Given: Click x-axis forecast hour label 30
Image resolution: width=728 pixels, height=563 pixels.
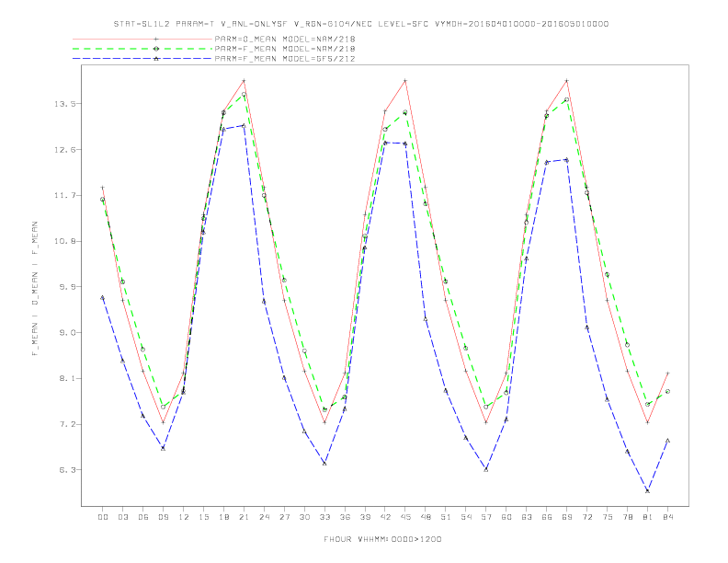Looking at the screenshot, I should [304, 517].
